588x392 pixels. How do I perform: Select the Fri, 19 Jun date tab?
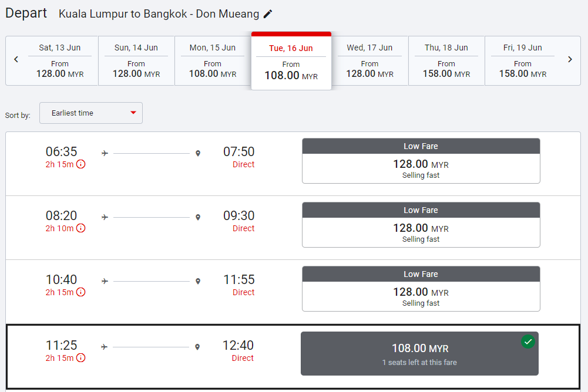[523, 61]
